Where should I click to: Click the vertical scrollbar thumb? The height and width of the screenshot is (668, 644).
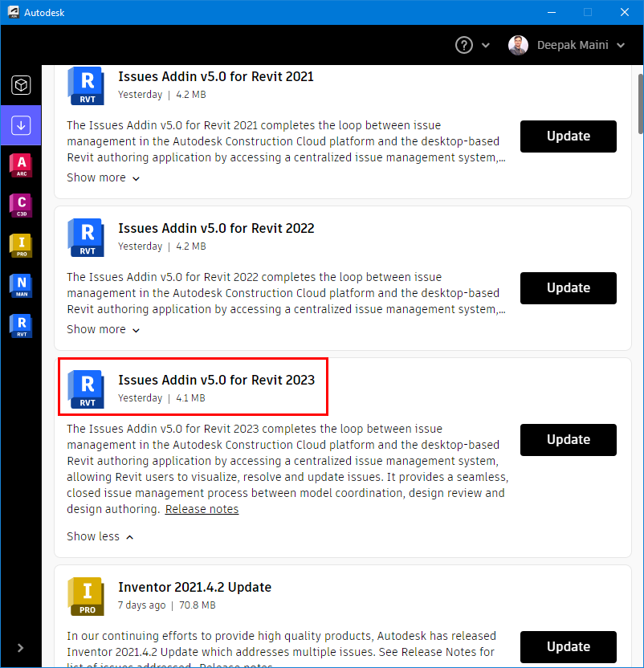tap(640, 104)
